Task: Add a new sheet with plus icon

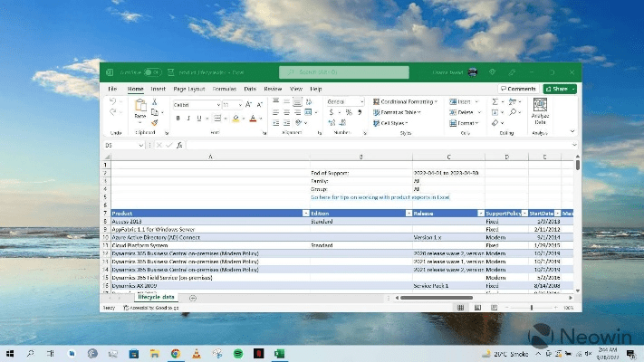Action: pyautogui.click(x=193, y=298)
